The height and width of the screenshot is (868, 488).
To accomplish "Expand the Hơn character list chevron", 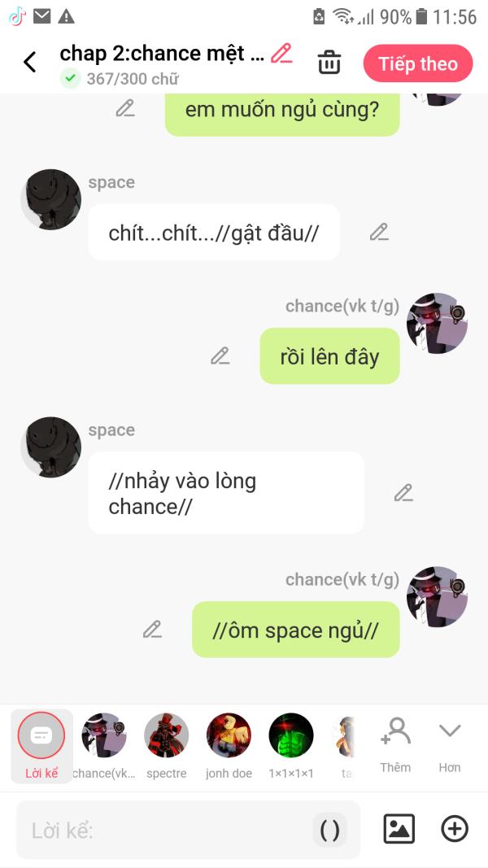I will [449, 744].
